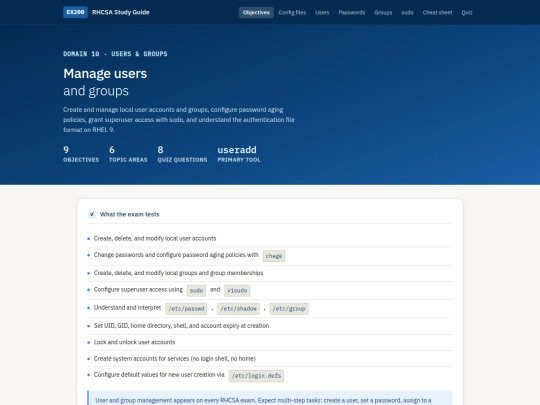Click the Manage users and groups heading
540x405 pixels.
(x=105, y=82)
